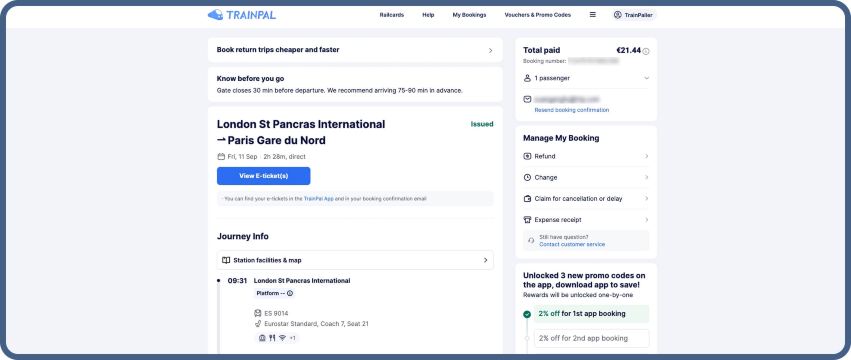Click the passenger person icon
This screenshot has height=360, width=851.
tap(527, 78)
